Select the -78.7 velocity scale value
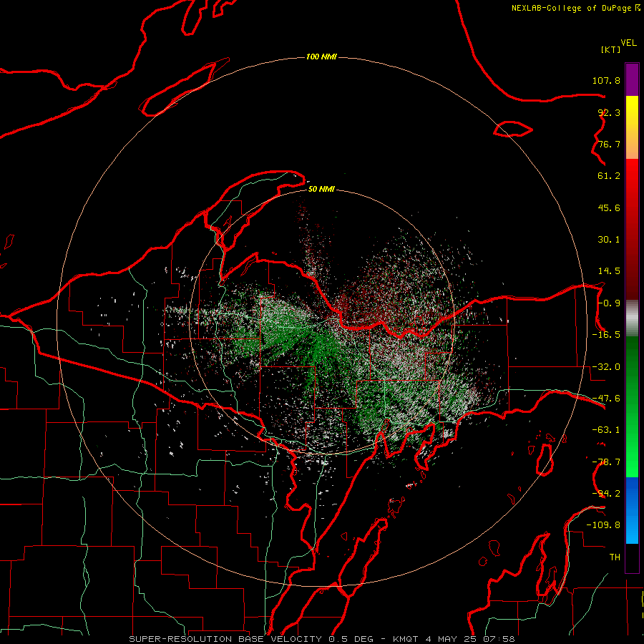644x644 pixels. pos(606,462)
